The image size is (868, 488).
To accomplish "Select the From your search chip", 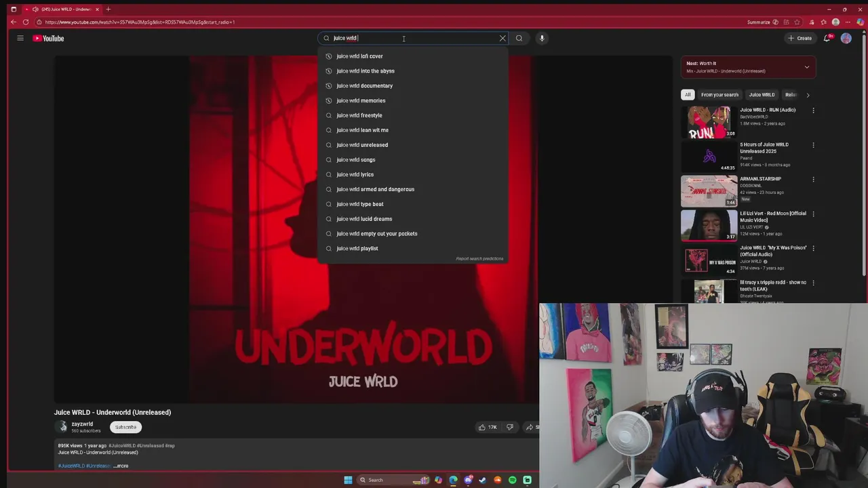I will point(719,95).
